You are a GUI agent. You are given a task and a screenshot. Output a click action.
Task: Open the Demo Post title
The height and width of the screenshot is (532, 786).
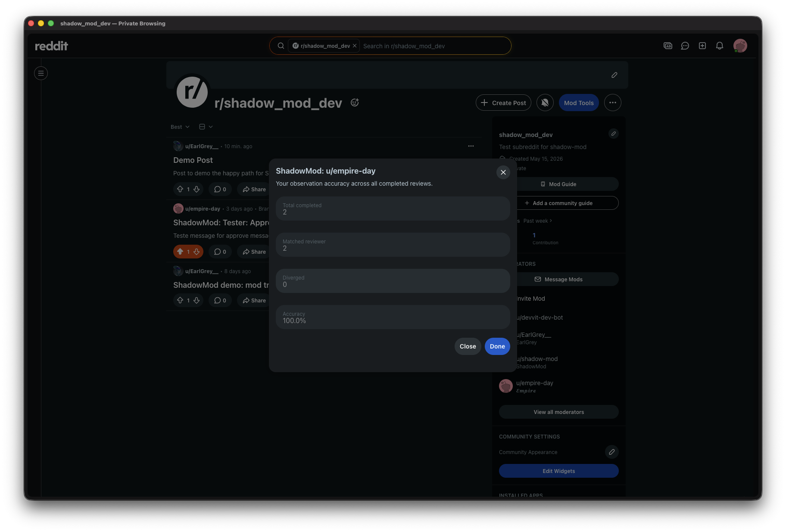(193, 160)
